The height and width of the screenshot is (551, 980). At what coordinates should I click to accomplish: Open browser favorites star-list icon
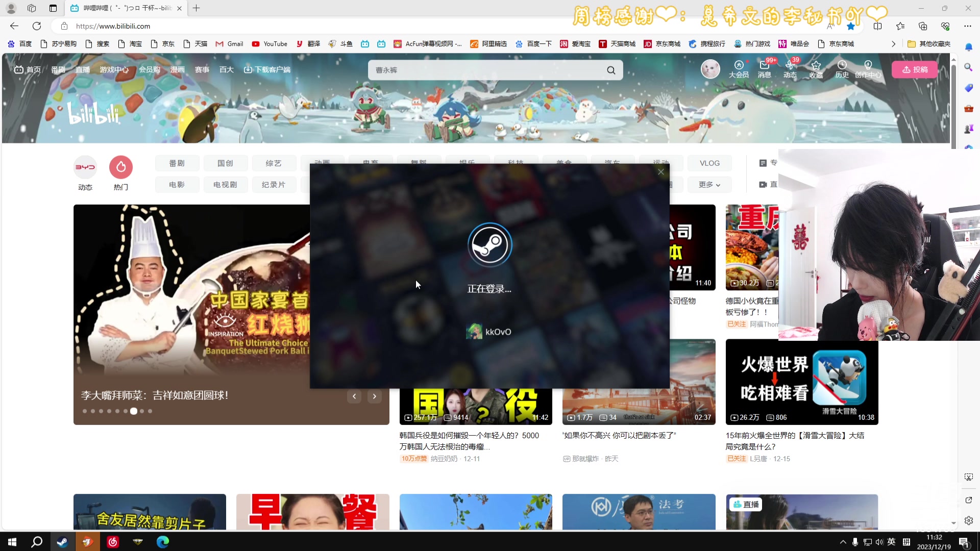900,26
